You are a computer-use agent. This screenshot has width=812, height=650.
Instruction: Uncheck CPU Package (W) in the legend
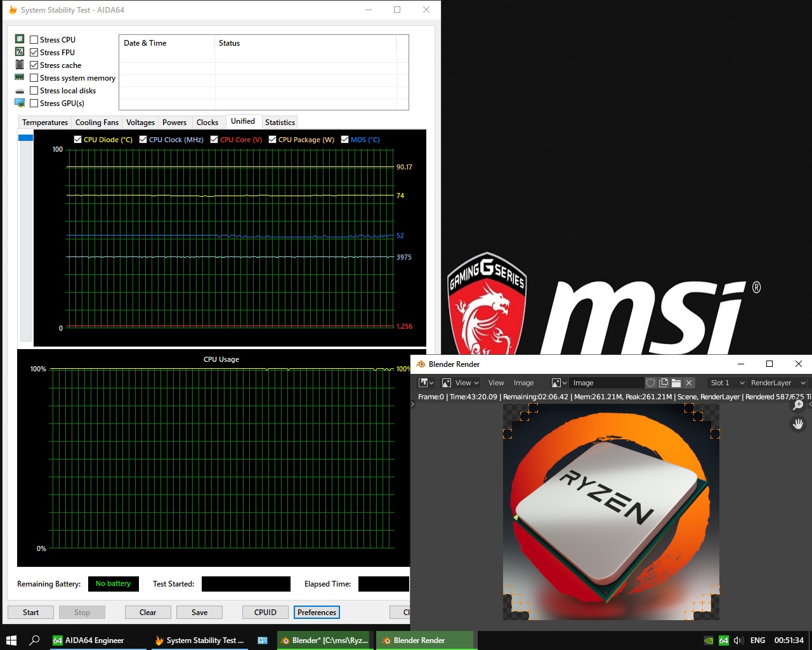tap(272, 140)
